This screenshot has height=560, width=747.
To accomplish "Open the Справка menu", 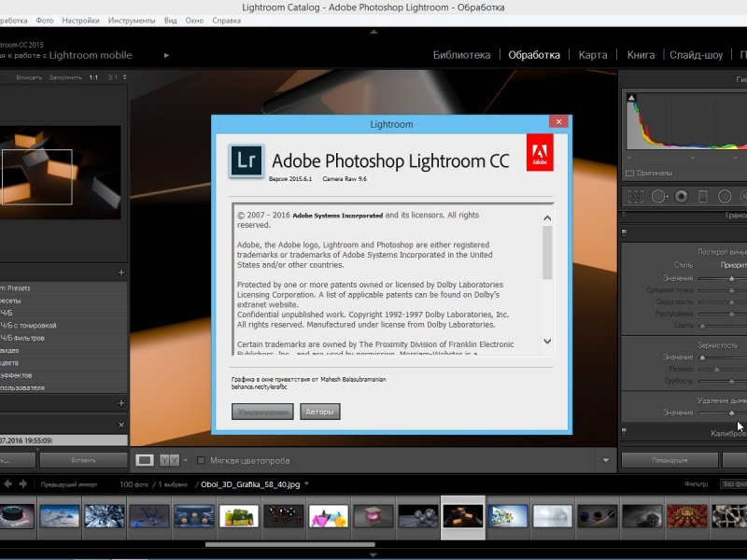I will pyautogui.click(x=226, y=21).
